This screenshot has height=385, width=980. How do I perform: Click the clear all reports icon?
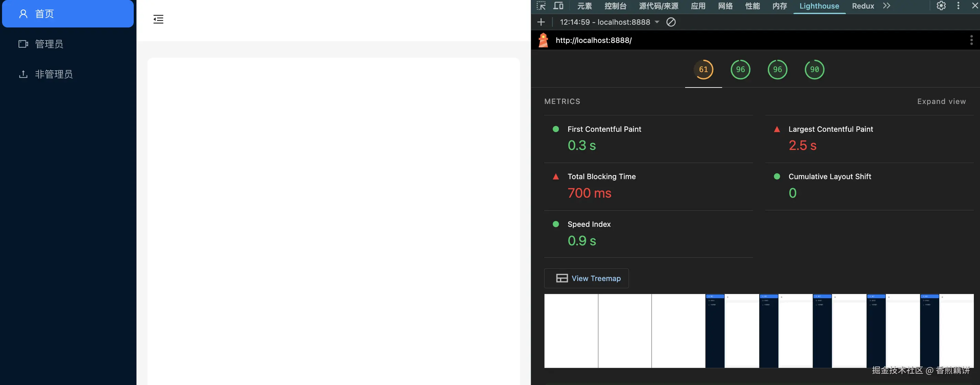[x=671, y=22]
